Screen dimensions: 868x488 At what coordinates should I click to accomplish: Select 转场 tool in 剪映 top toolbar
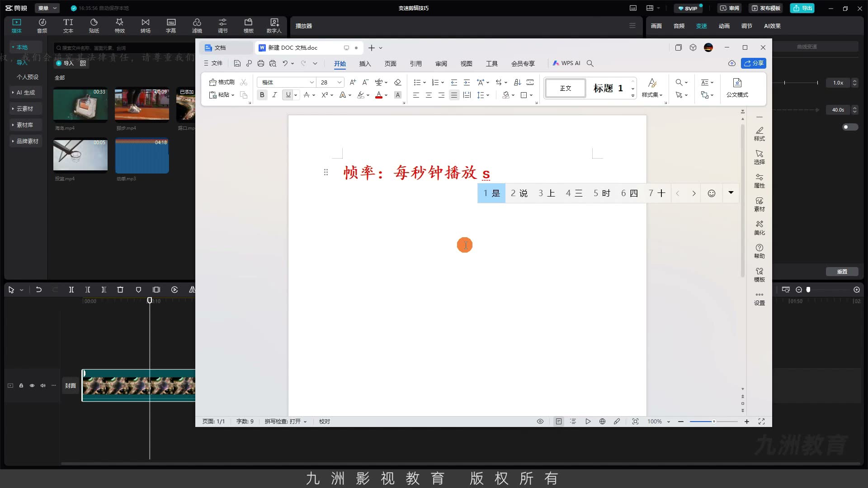(145, 26)
